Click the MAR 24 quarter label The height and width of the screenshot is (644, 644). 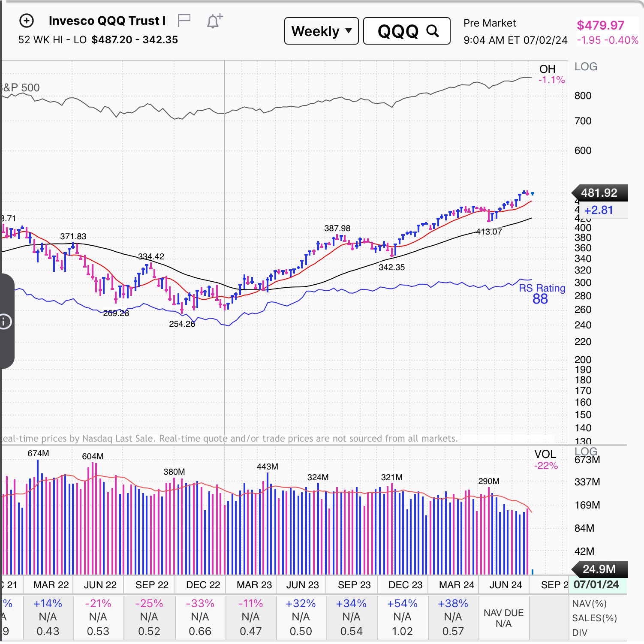(x=457, y=585)
